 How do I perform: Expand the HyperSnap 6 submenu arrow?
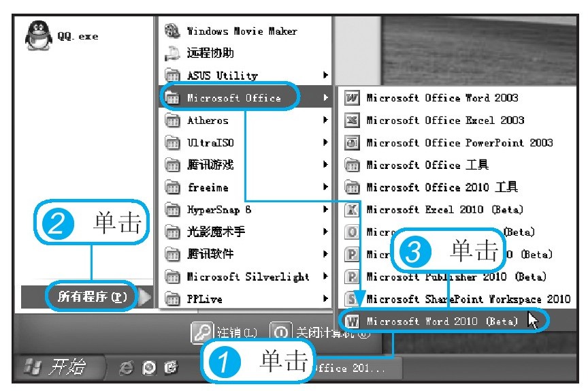(325, 209)
